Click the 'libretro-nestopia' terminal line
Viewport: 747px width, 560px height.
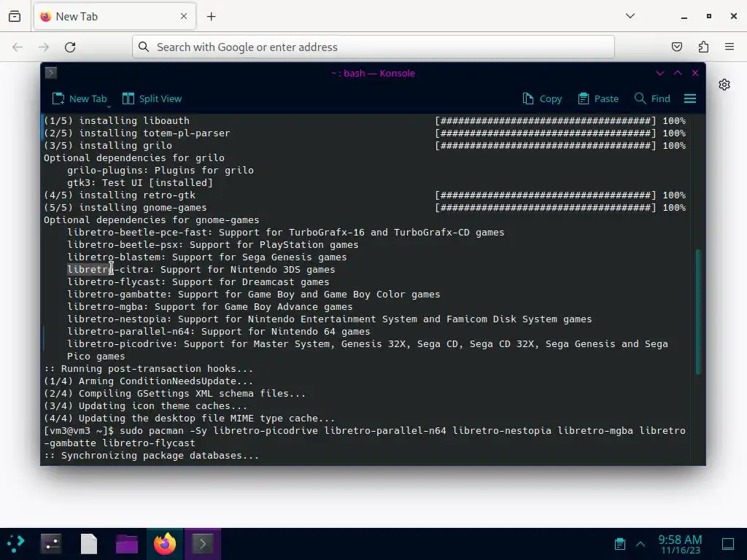[x=329, y=319]
